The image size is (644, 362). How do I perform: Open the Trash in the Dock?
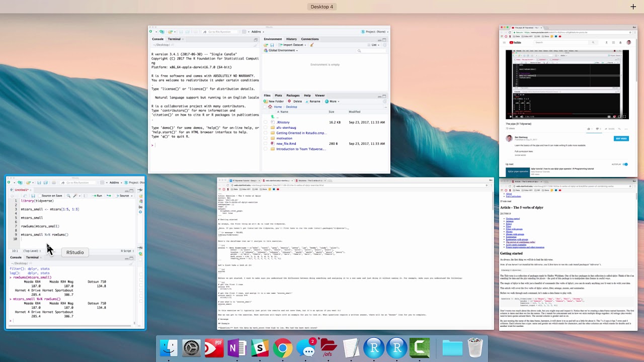[475, 348]
